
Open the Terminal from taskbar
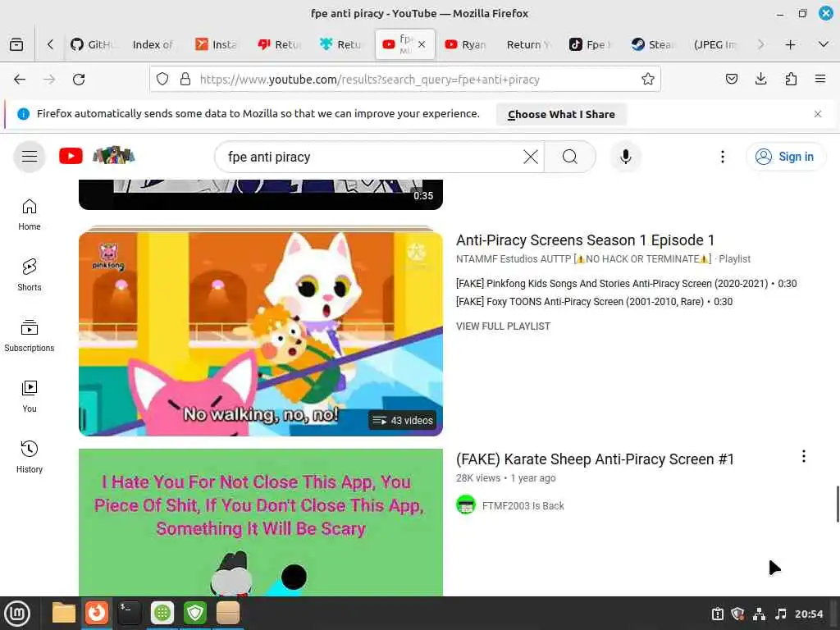click(x=129, y=613)
